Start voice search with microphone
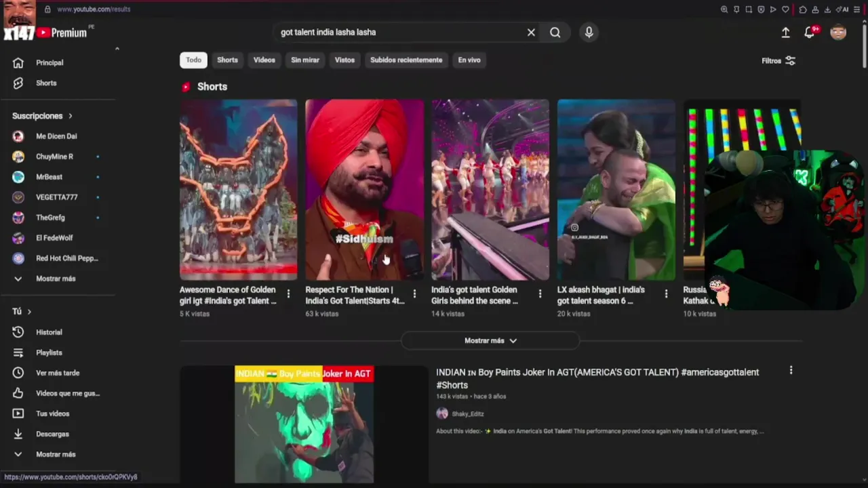This screenshot has width=868, height=488. pyautogui.click(x=589, y=33)
